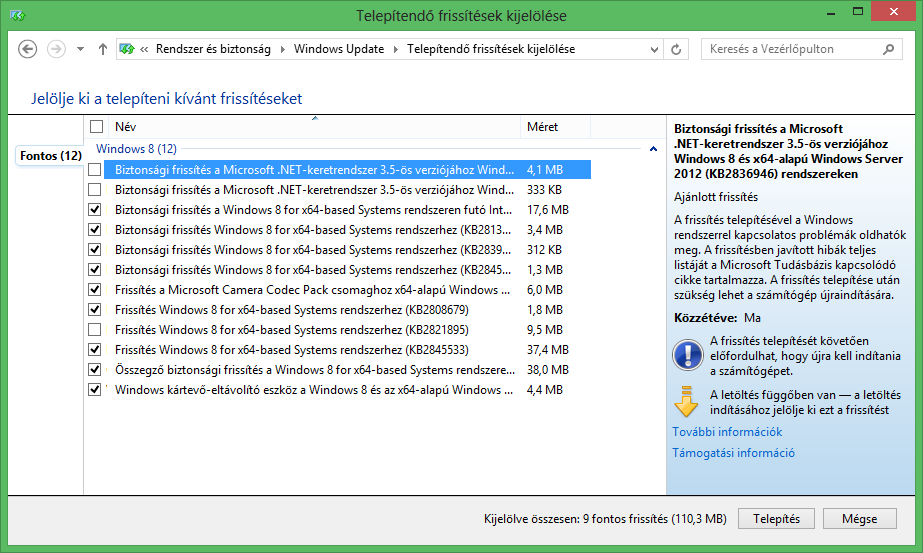Check the 4,1 MB .NET 3.5 update

[95, 170]
